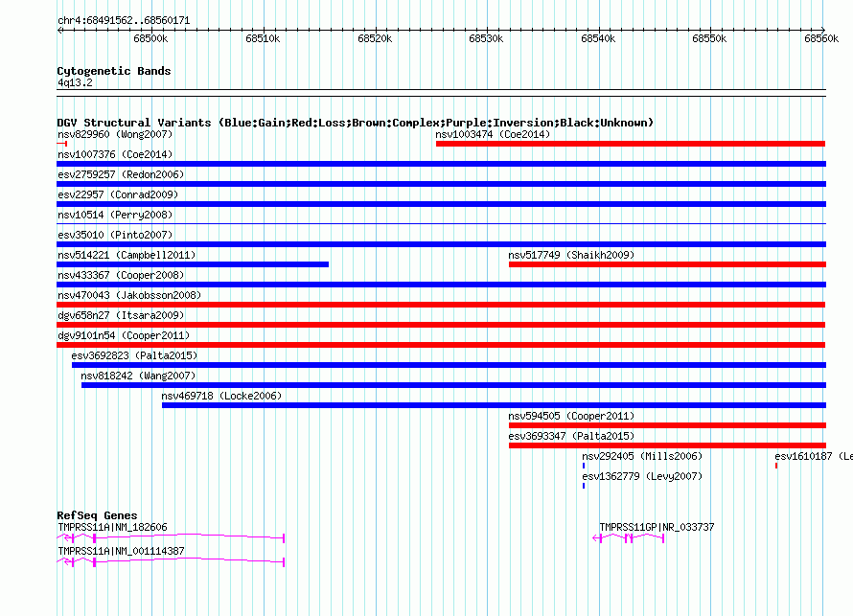Click the TMPRSS11A|NM_182606 label
Screen dimensions: 853x616
(112, 527)
